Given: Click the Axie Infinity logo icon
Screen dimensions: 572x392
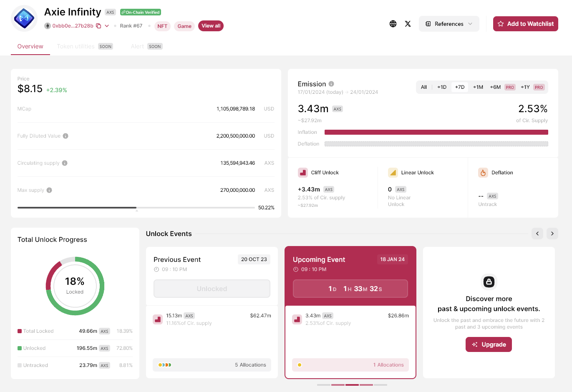Looking at the screenshot, I should tap(24, 18).
